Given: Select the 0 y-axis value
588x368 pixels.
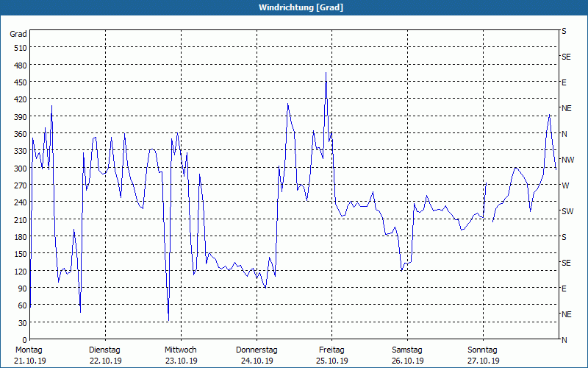Looking at the screenshot, I should [24, 340].
